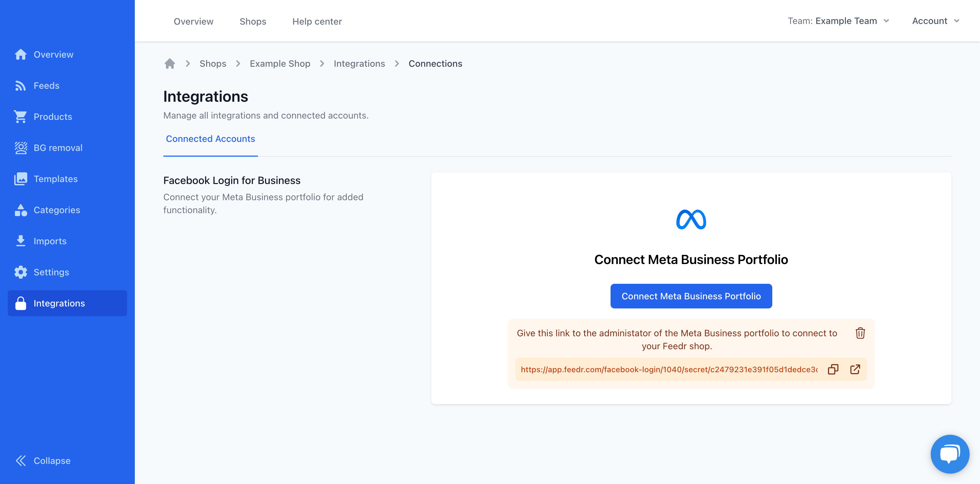Click Example Shop in the breadcrumb
Image resolution: width=980 pixels, height=484 pixels.
point(280,63)
